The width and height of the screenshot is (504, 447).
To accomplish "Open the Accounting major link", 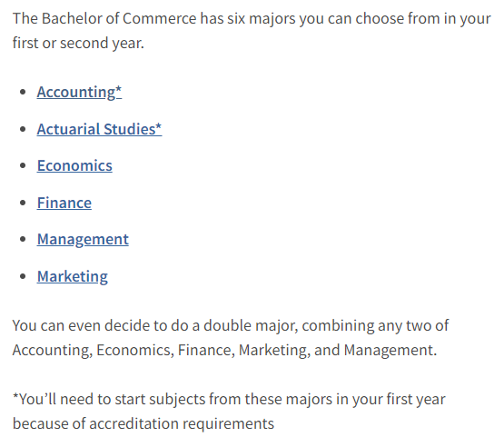I will pos(79,93).
